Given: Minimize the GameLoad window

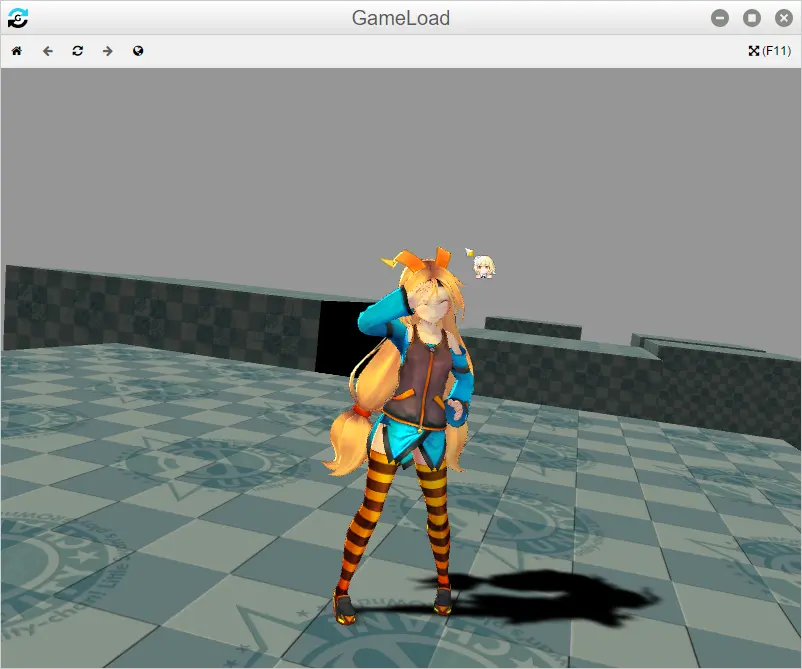Looking at the screenshot, I should [720, 18].
